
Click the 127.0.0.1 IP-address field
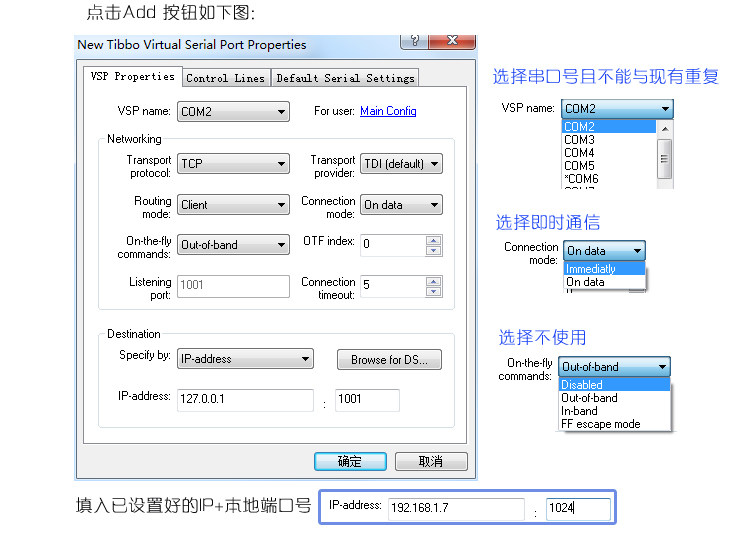[x=245, y=400]
